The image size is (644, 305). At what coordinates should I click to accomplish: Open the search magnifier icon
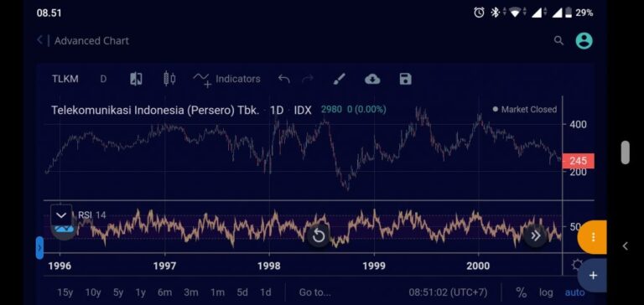[558, 40]
